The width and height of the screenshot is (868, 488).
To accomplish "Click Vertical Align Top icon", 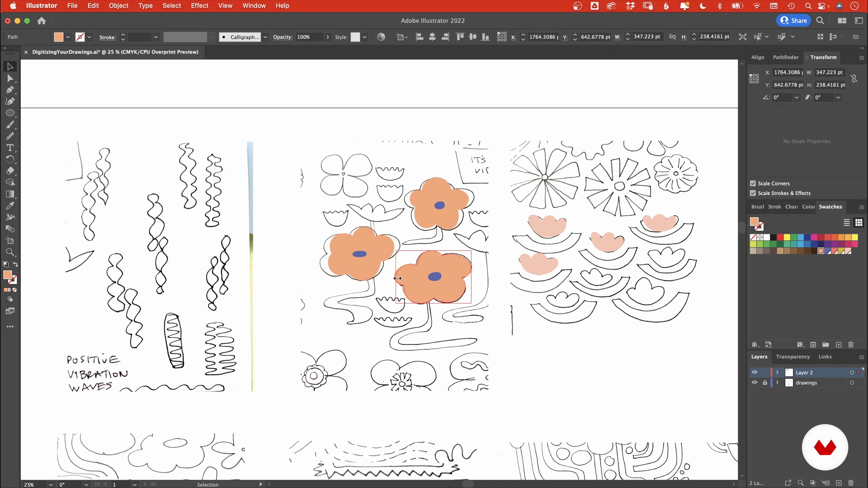I will click(x=460, y=37).
